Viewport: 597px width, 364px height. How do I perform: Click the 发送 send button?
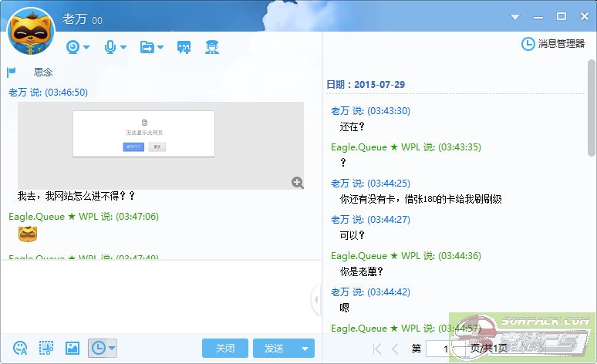(274, 348)
